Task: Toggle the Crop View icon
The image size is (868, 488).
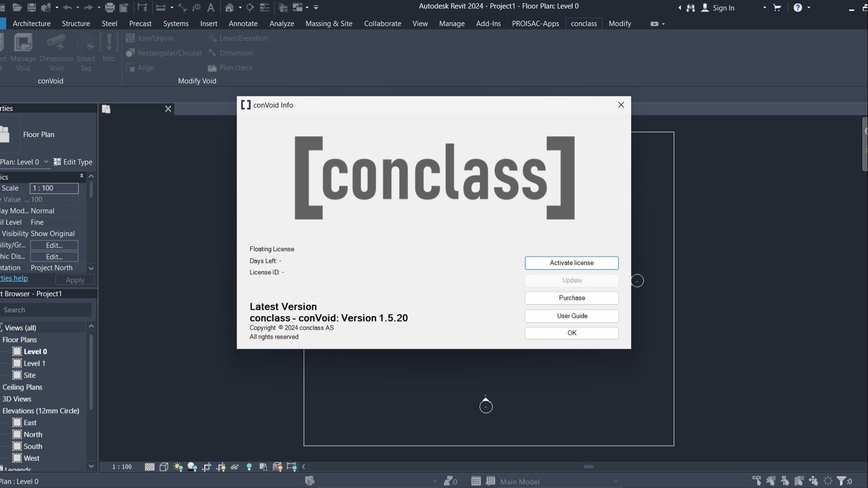Action: (x=207, y=467)
